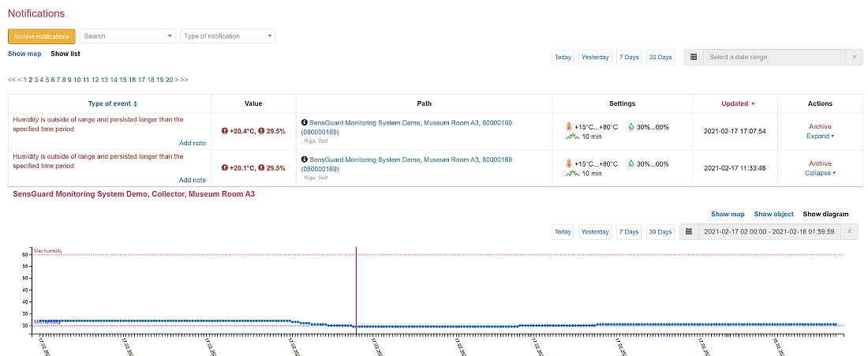Click the calendar icon beside the top date range
Screen dimensions: 868x356
(x=693, y=57)
